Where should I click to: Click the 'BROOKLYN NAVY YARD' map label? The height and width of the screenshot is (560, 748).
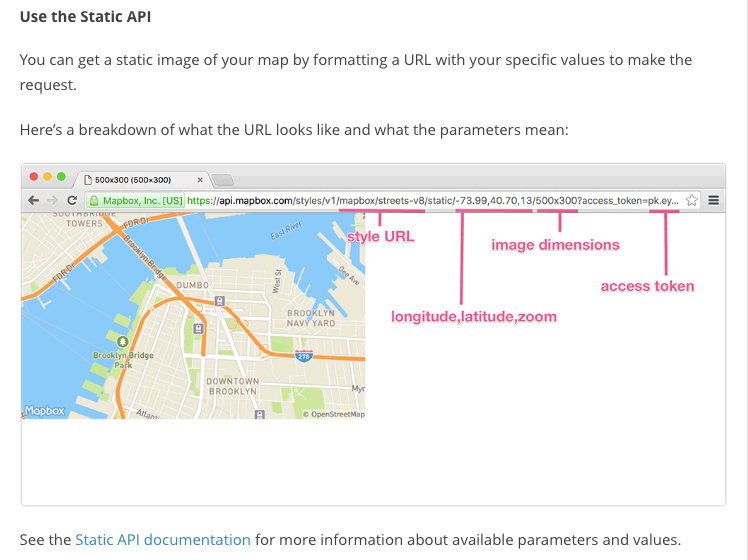coord(311,318)
